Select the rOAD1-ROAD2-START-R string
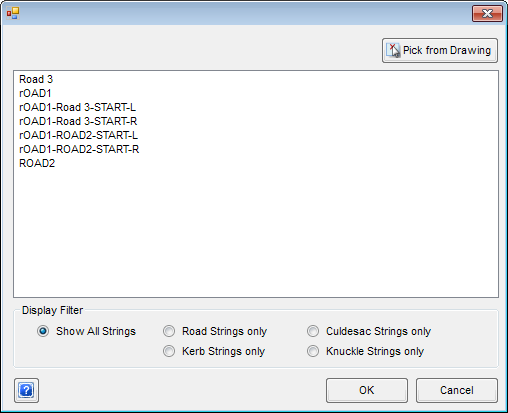This screenshot has height=413, width=508. coord(79,149)
